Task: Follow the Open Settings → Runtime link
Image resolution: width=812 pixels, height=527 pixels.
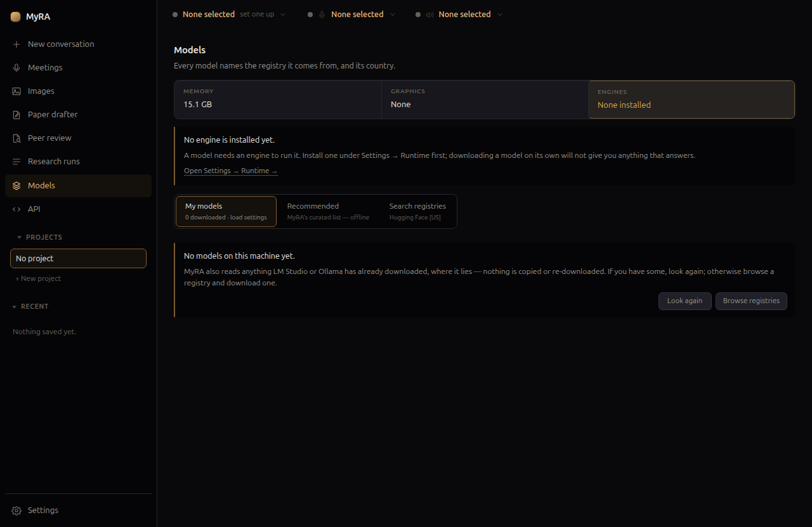Action: click(231, 171)
